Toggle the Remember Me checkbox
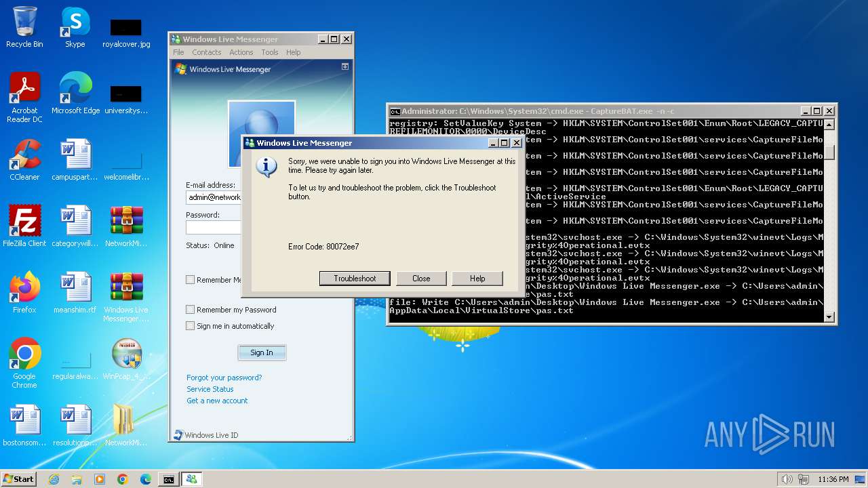This screenshot has height=488, width=868. pos(191,280)
